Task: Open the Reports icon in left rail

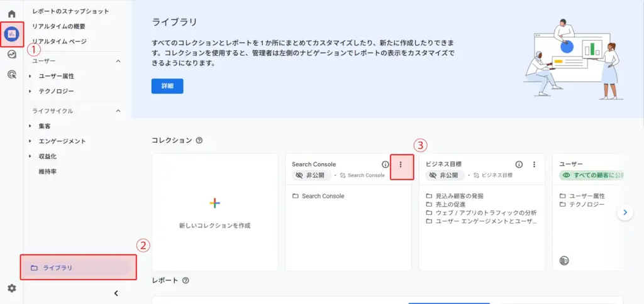Action: [11, 34]
